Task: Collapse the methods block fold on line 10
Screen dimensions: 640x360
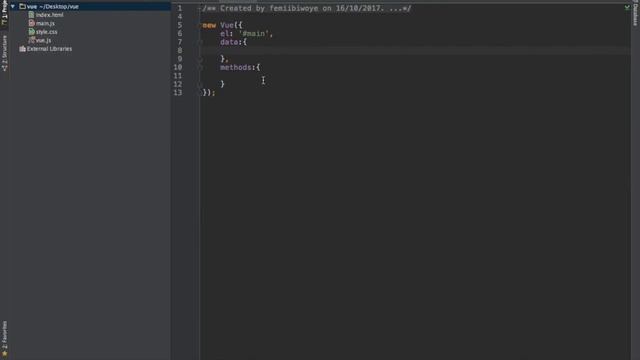Action: [200, 67]
